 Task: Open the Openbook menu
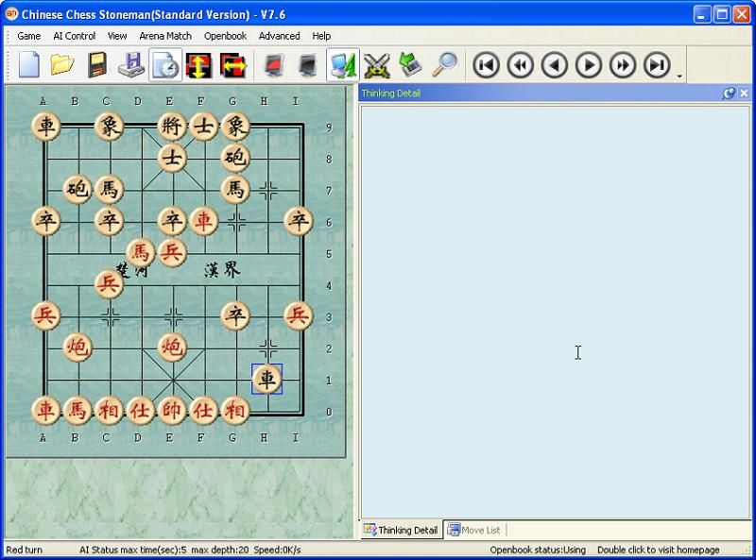[x=225, y=36]
